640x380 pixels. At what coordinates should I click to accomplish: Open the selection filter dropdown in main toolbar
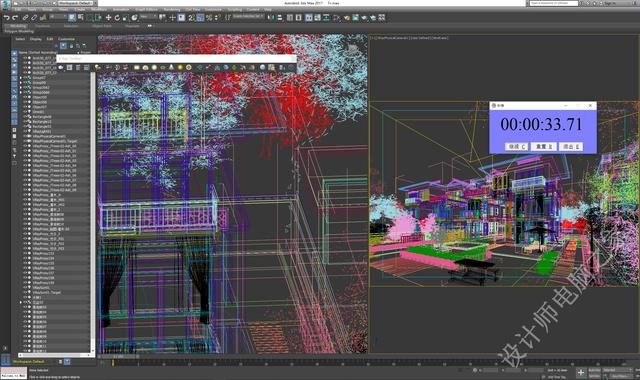pyautogui.click(x=58, y=17)
